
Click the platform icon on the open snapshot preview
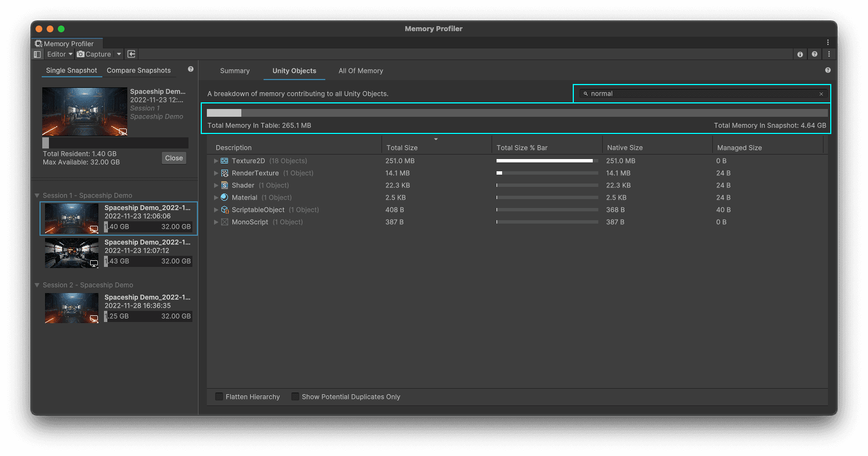[x=123, y=132]
